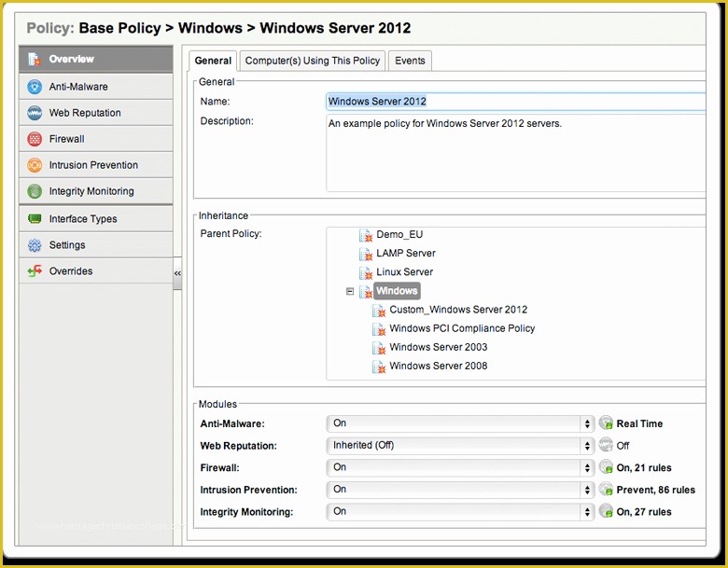Select Demo_EU as parent policy
The width and height of the screenshot is (728, 568).
(x=399, y=235)
